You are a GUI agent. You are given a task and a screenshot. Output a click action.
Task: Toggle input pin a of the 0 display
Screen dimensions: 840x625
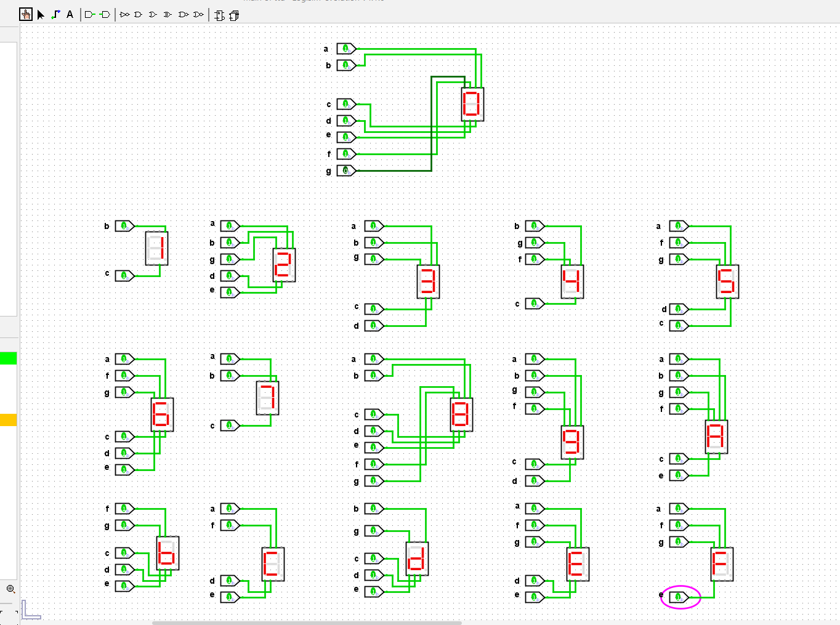346,48
